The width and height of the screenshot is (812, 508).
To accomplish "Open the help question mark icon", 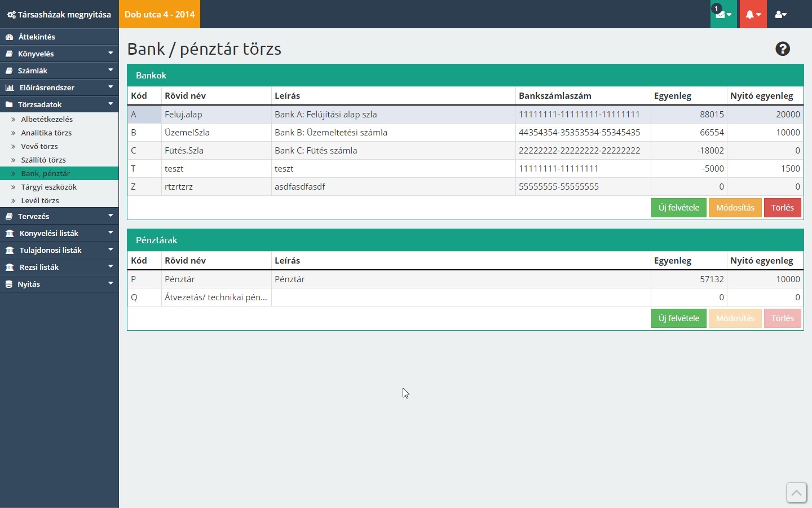I will (x=782, y=49).
